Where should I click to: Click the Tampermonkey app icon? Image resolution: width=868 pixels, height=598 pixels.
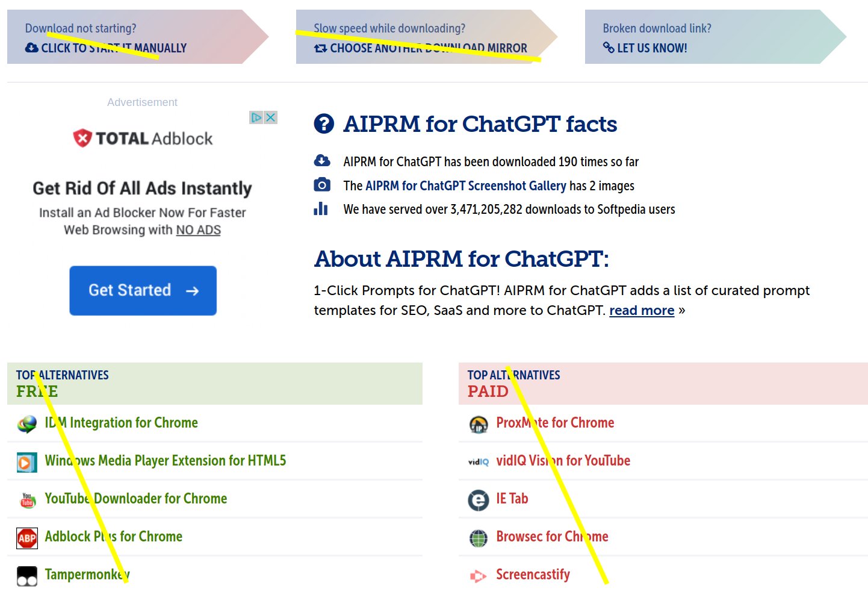[27, 576]
